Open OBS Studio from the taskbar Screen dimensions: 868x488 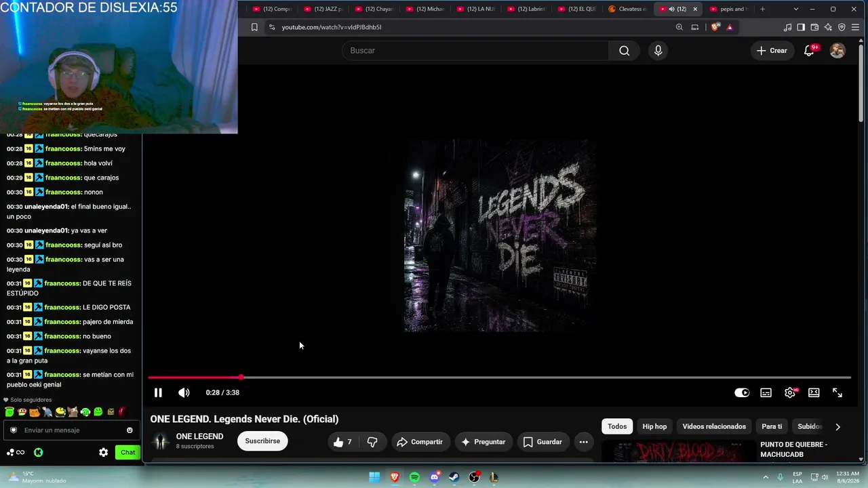tap(474, 477)
